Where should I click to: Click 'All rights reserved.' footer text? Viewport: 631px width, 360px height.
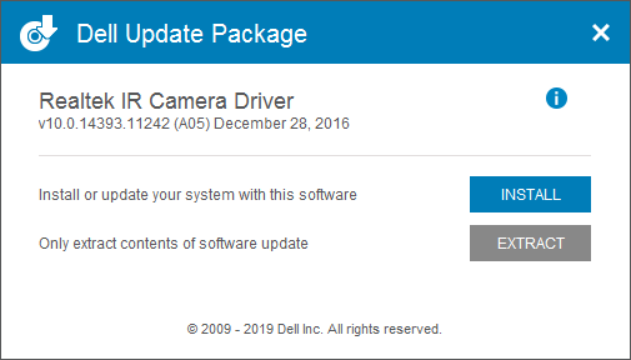(384, 329)
